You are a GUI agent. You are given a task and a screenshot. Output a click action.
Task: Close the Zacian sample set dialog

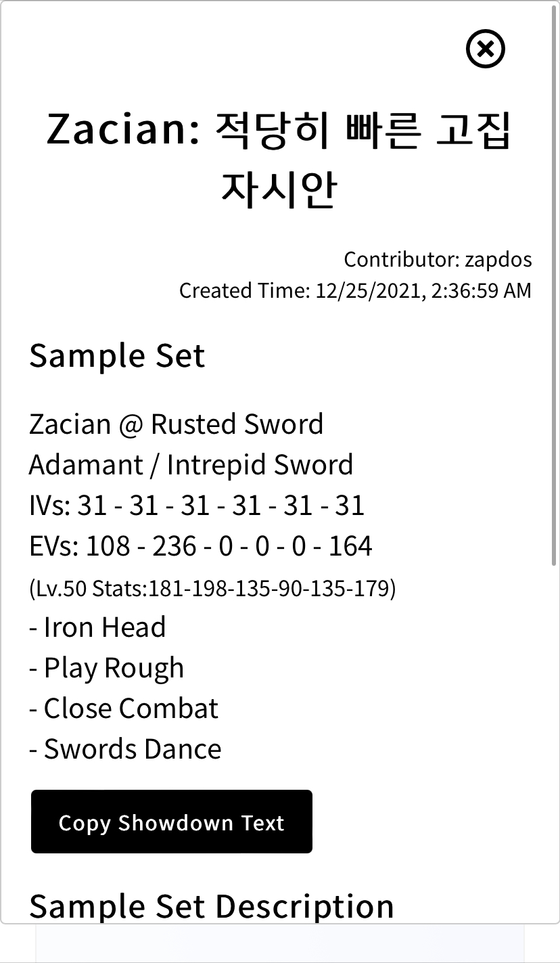point(485,49)
